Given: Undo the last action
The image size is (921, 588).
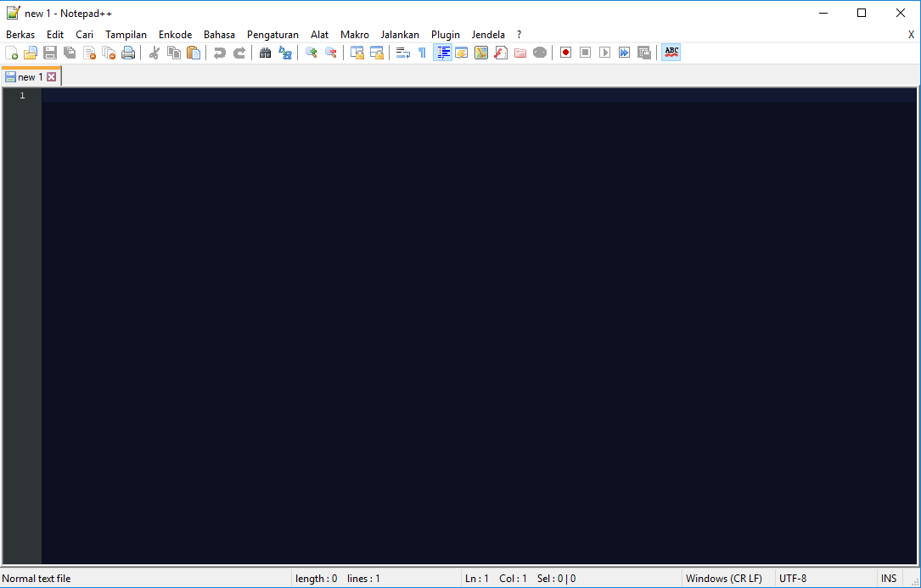Looking at the screenshot, I should 220,52.
